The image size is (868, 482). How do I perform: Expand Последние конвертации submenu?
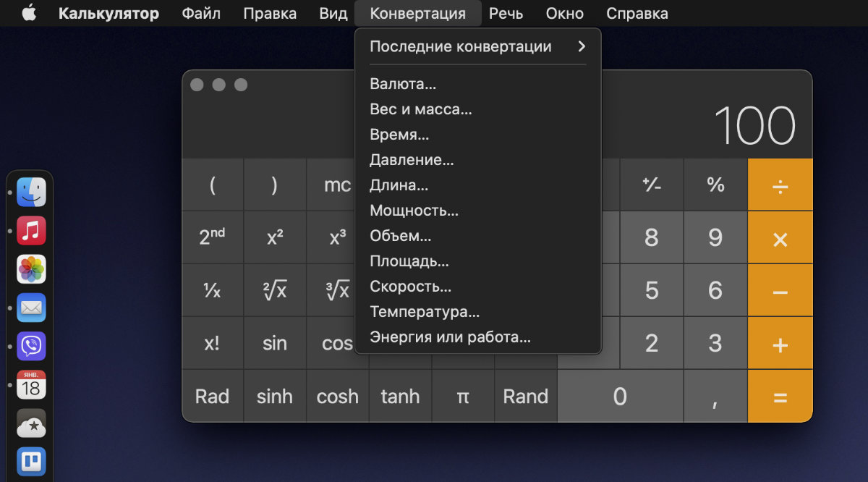pyautogui.click(x=477, y=47)
